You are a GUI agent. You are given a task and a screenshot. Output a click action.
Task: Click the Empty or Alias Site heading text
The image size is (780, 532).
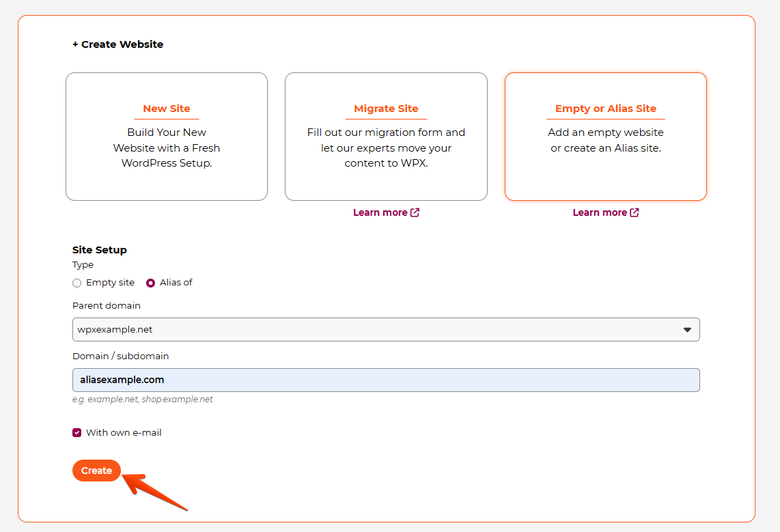[x=606, y=109]
